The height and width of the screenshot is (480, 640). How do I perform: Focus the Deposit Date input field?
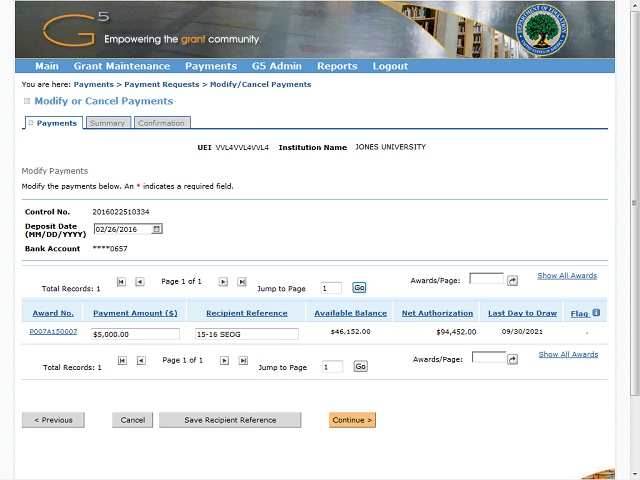click(x=123, y=229)
